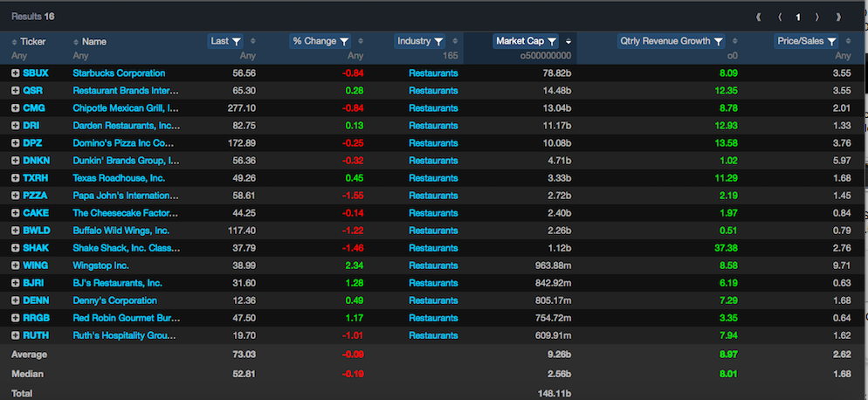Open the Last column filter
The height and width of the screenshot is (400, 868).
click(x=225, y=41)
